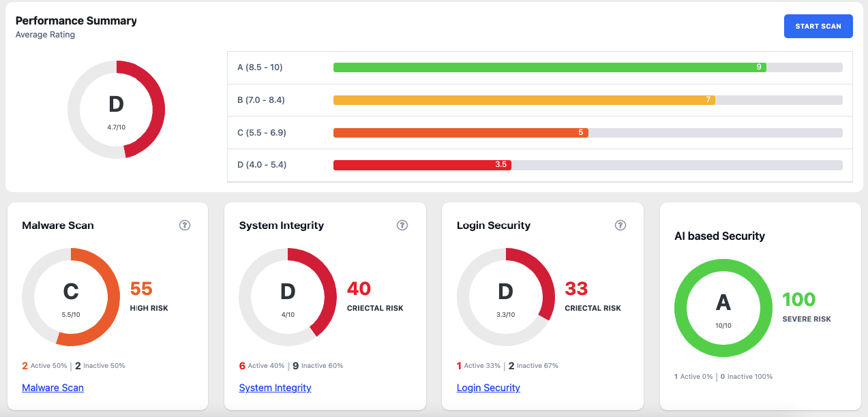
Task: Click the yellow B rating progress bar
Action: (x=524, y=100)
